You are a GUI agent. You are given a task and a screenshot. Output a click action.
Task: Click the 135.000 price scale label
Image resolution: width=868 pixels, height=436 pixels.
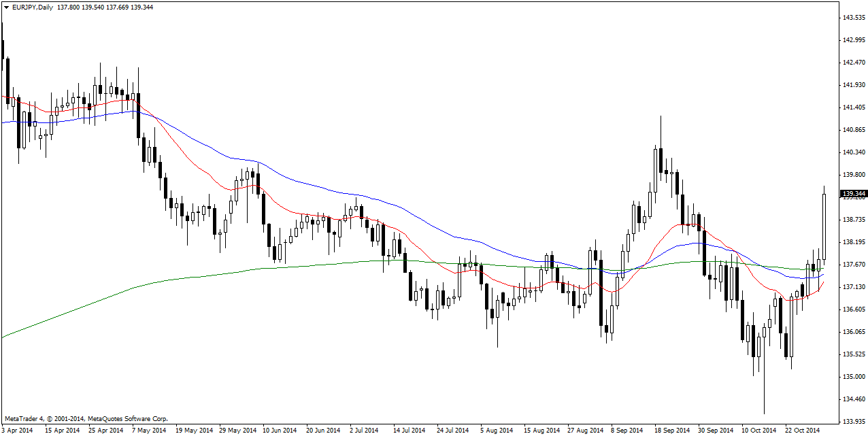coord(854,377)
